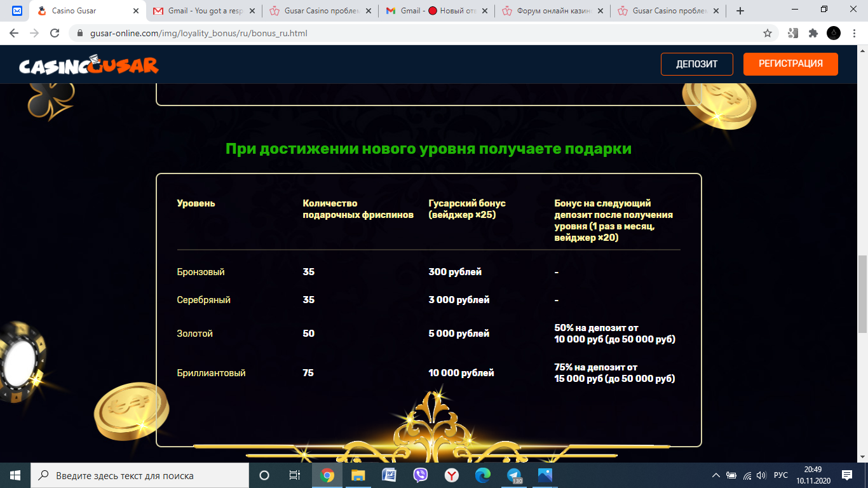Show hidden system tray icons

716,475
